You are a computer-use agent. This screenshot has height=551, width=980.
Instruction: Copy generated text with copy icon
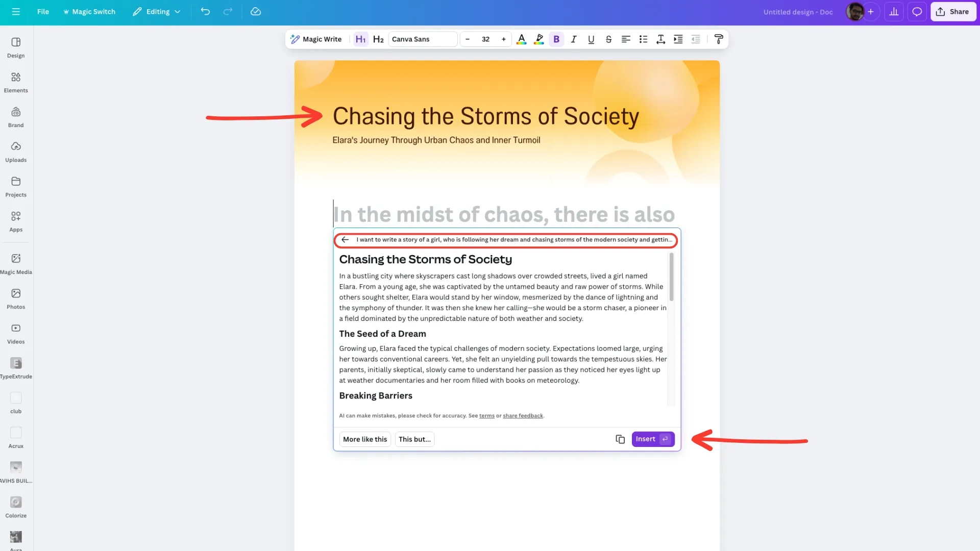(x=620, y=439)
